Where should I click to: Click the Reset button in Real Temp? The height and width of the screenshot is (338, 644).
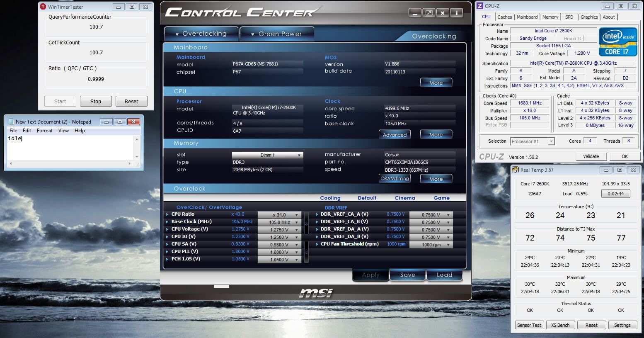tap(591, 325)
